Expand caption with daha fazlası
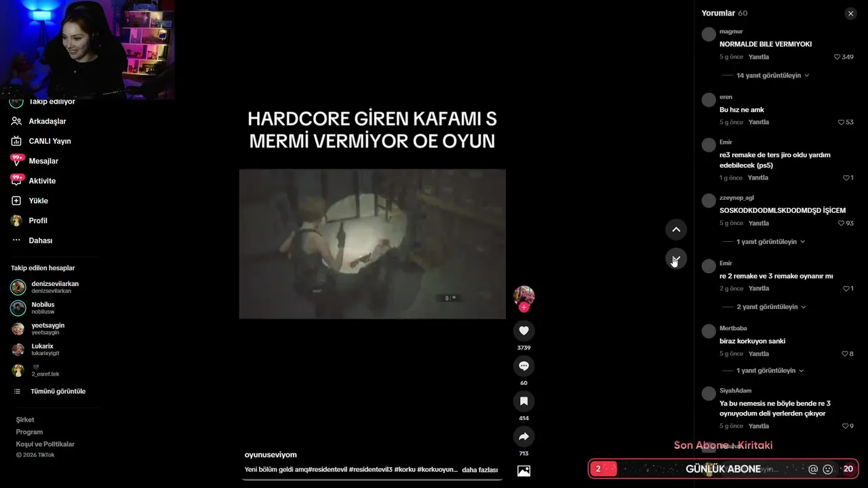Image resolution: width=868 pixels, height=488 pixels. 479,470
